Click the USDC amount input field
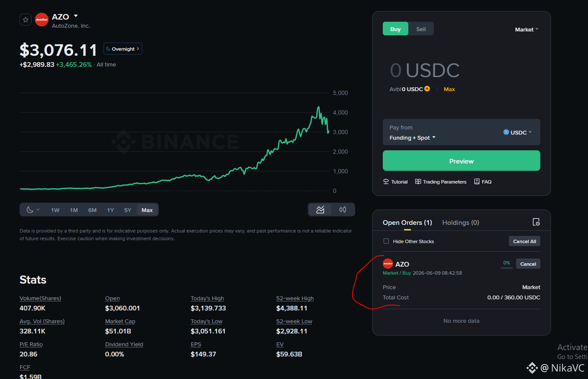This screenshot has width=588, height=379. pyautogui.click(x=425, y=70)
